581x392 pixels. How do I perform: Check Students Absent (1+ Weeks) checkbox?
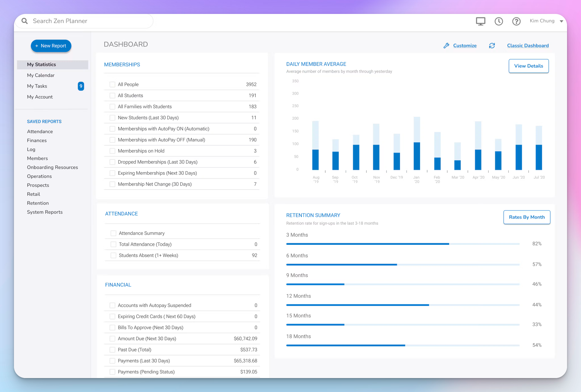click(x=113, y=256)
